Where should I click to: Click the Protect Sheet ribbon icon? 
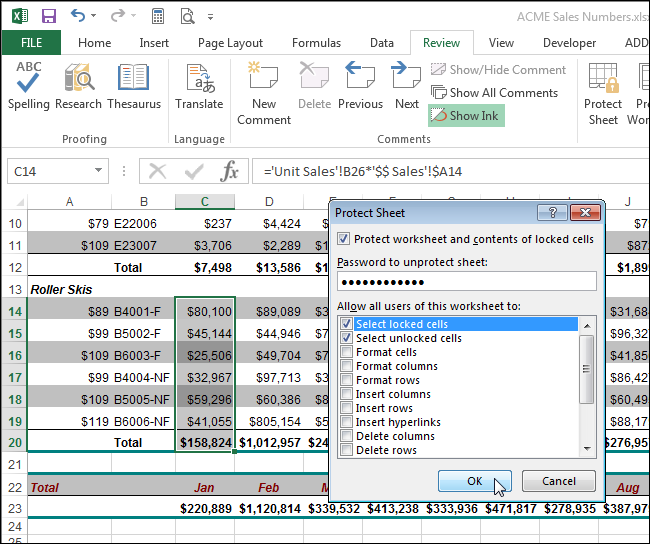pyautogui.click(x=603, y=93)
